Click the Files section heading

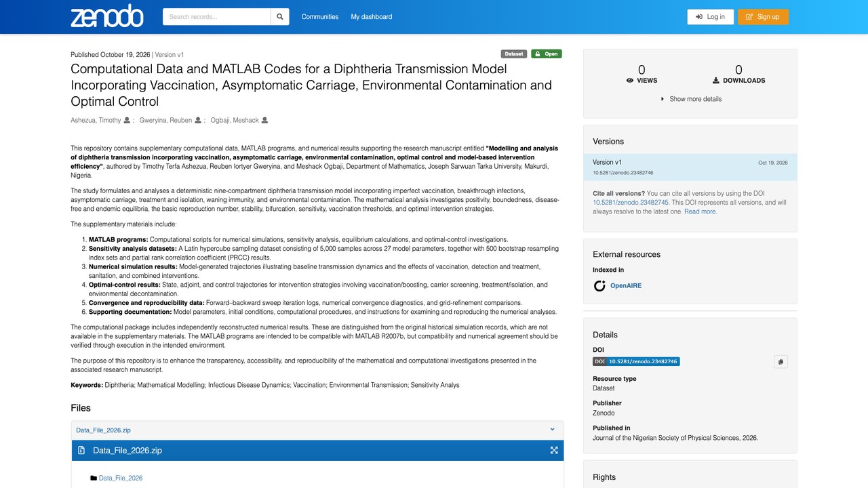pyautogui.click(x=81, y=408)
